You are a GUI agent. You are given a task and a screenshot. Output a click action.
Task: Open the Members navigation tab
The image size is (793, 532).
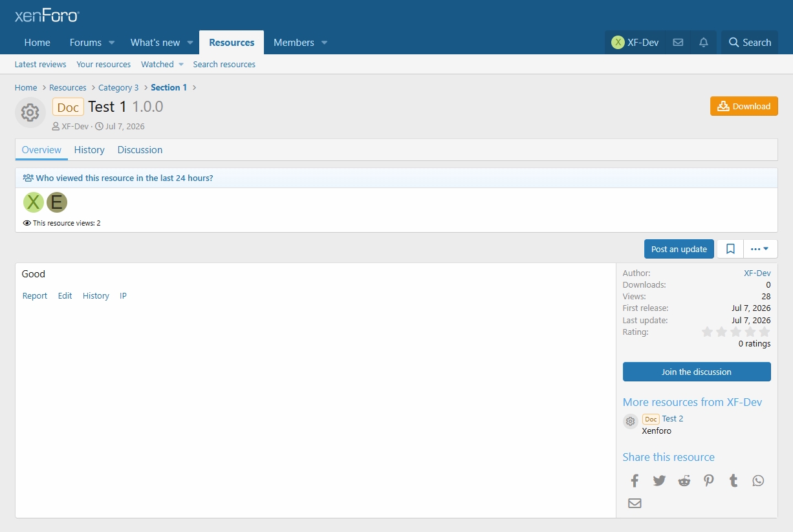tap(294, 42)
